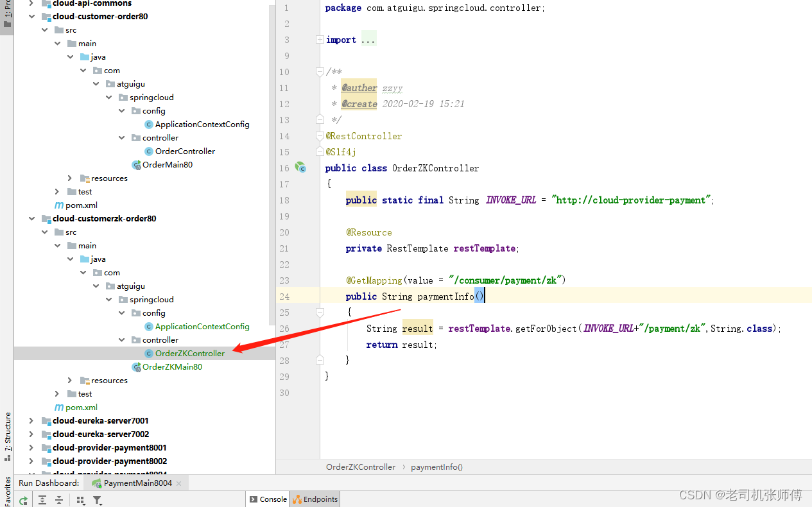Open black ApplicationContextConfig under cloud-customer-order80

point(202,125)
